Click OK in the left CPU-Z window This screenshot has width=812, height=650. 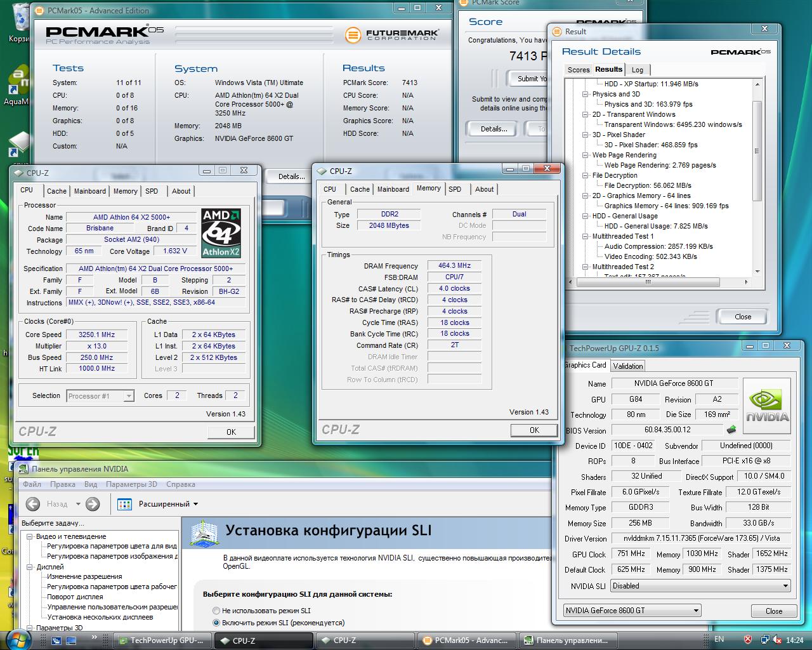point(231,432)
